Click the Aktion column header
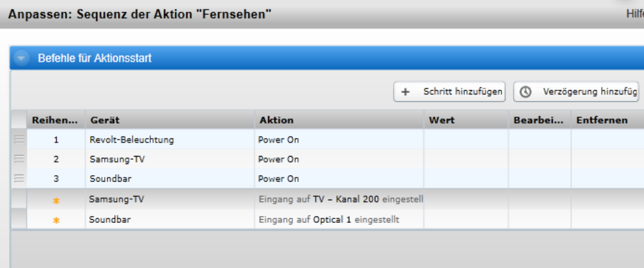This screenshot has height=268, width=644. point(276,120)
